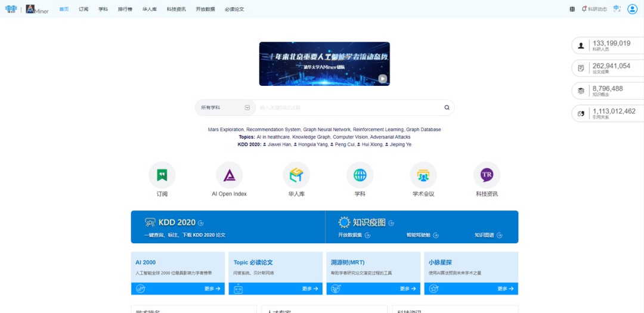The width and height of the screenshot is (644, 313).
Task: Click the search magnifier icon
Action: pos(447,108)
